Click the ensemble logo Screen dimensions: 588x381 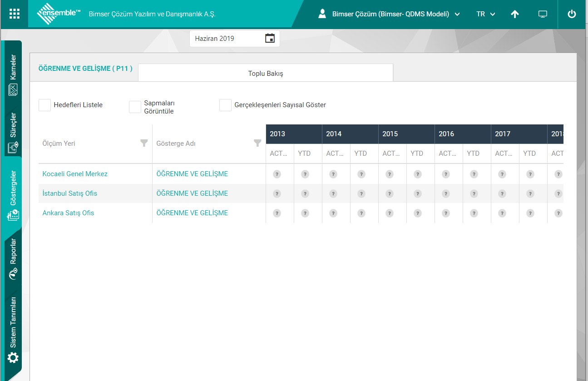[x=59, y=14]
